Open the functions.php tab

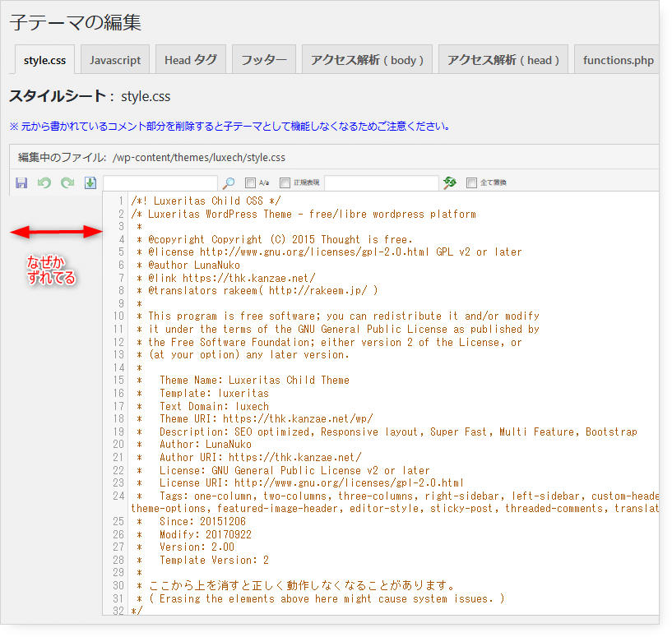(x=618, y=60)
